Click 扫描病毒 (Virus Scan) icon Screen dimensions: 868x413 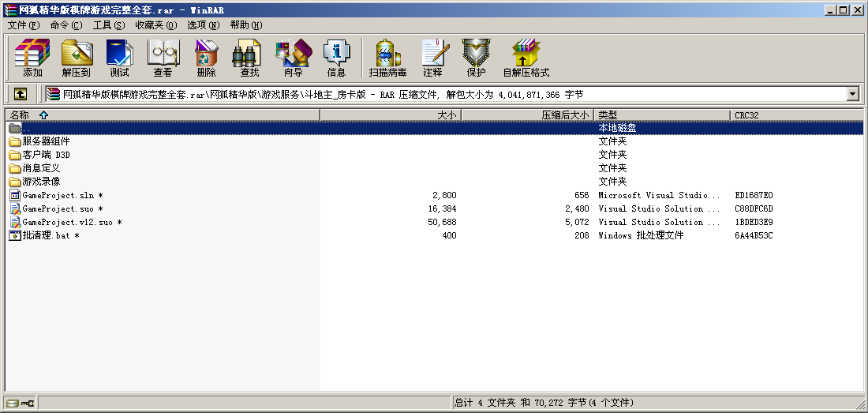tap(387, 58)
